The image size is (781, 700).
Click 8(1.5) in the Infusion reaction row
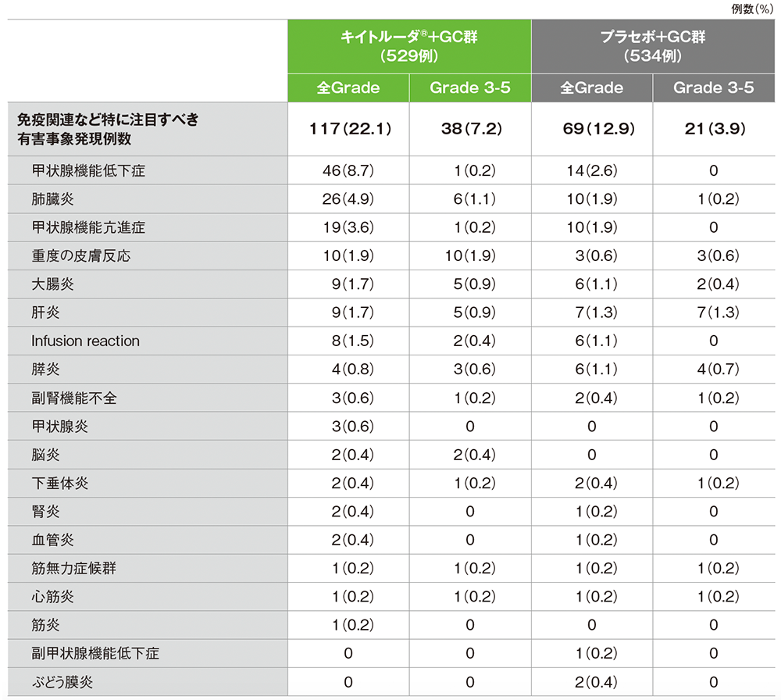click(353, 341)
